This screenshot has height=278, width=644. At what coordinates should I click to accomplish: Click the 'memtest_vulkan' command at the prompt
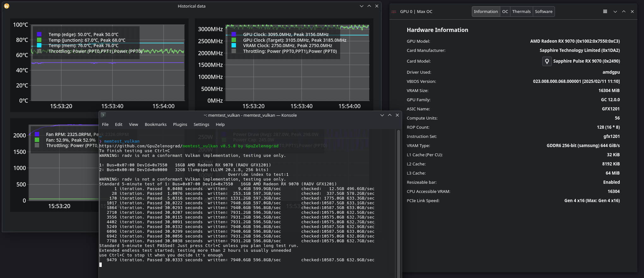(122, 141)
